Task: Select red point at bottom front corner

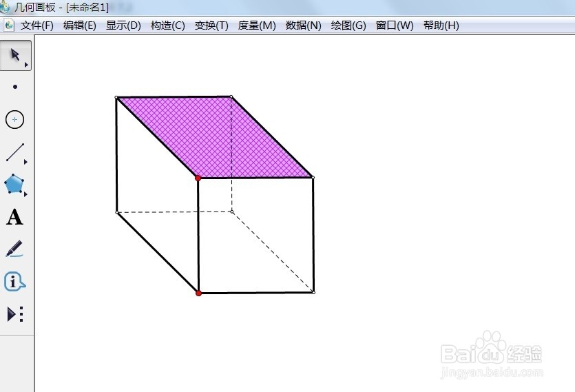Action: [198, 293]
